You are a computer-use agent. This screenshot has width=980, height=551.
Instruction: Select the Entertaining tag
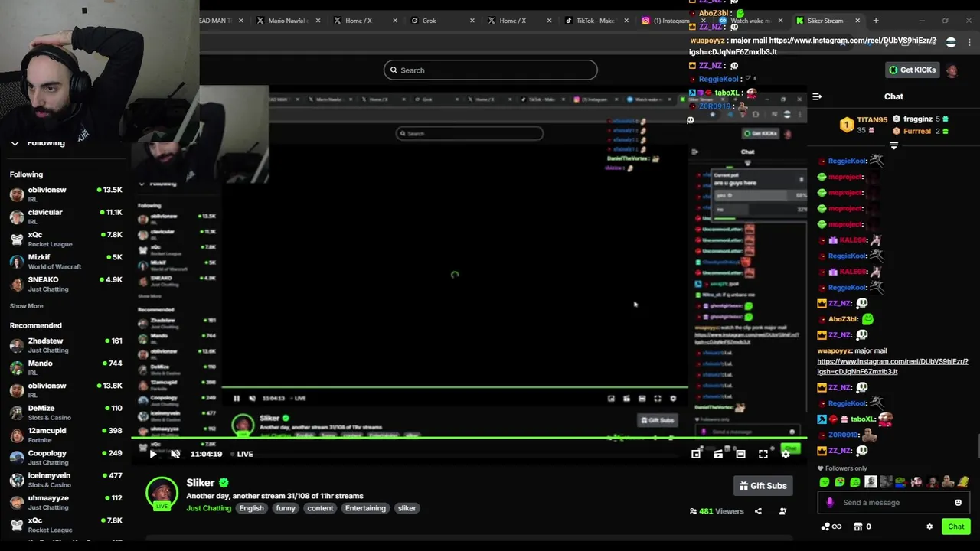[x=365, y=508]
